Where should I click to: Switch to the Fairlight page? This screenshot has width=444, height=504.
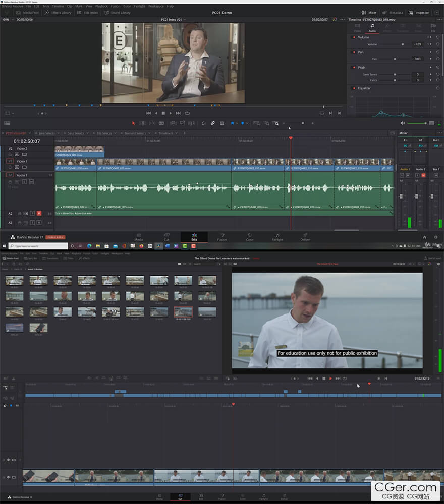277,237
